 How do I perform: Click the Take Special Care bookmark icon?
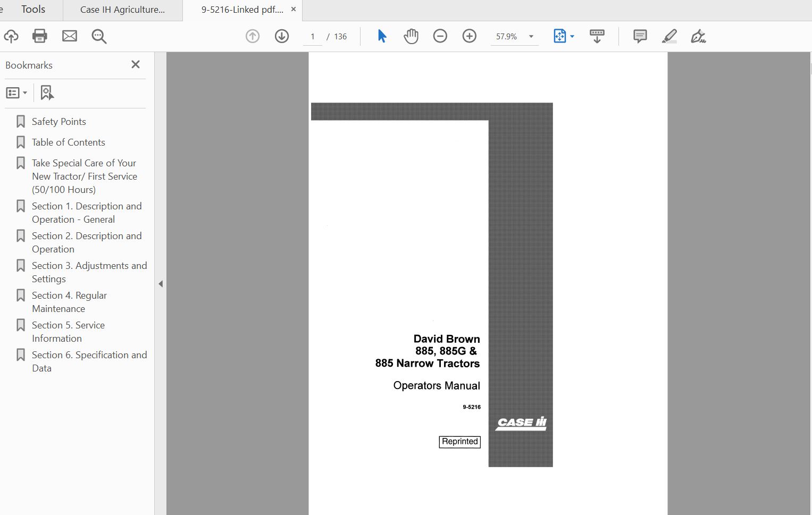[x=21, y=163]
